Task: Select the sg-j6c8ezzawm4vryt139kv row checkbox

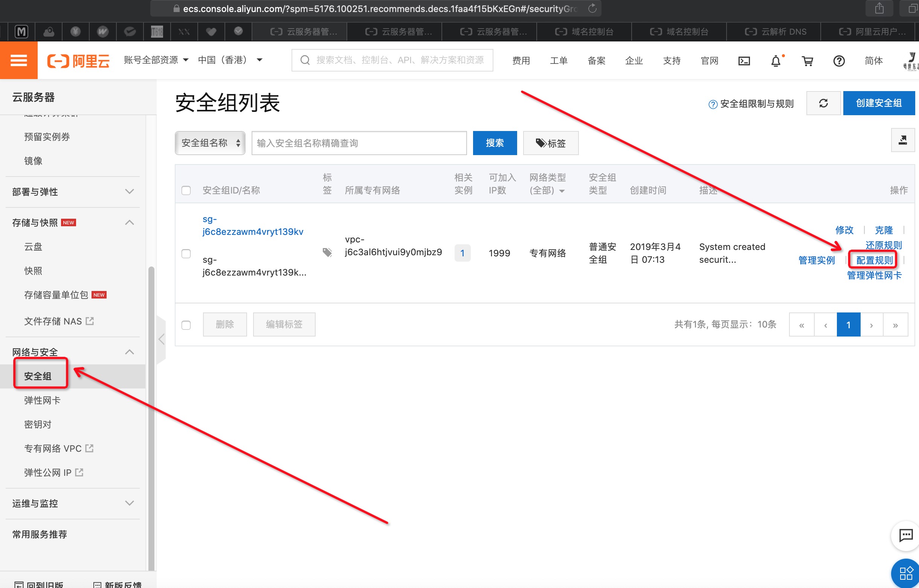Action: pyautogui.click(x=186, y=253)
